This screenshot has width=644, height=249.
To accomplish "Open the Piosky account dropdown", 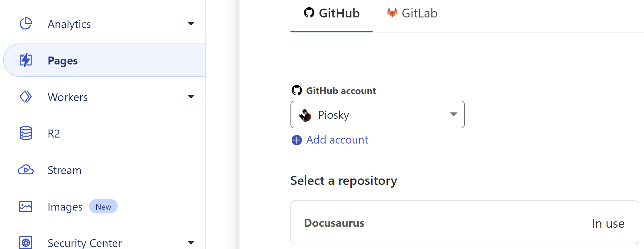I will click(x=453, y=115).
